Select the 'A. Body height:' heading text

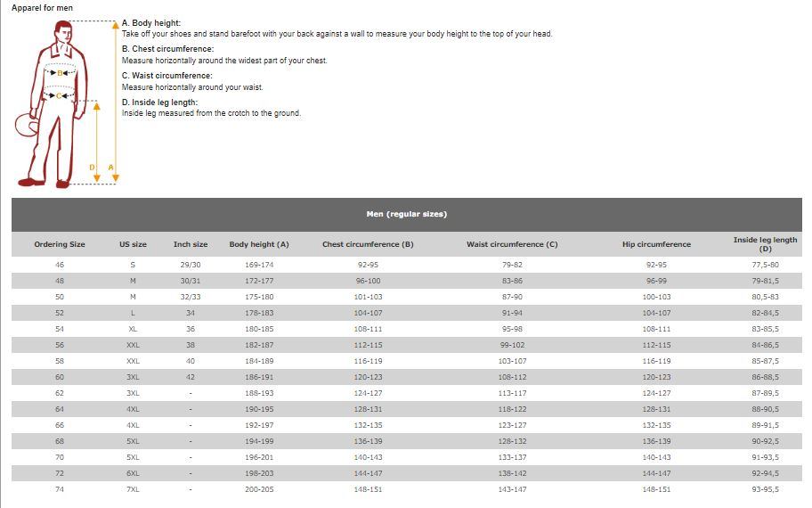151,23
